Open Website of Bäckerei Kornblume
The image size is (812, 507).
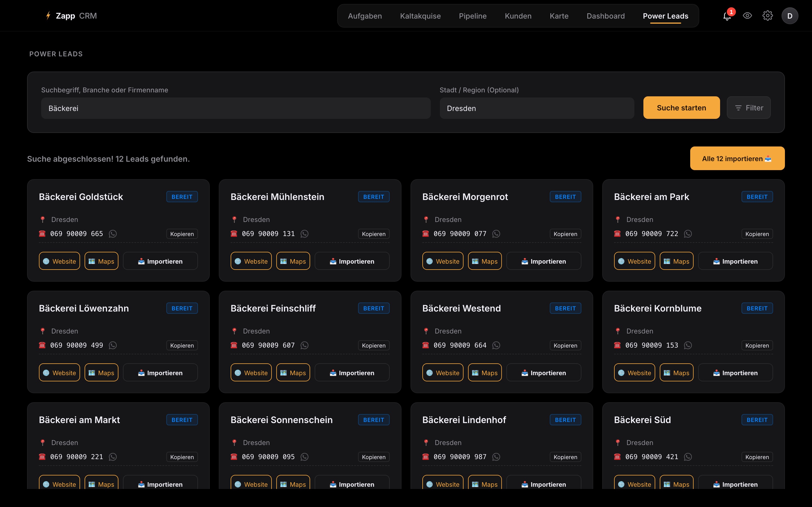pos(634,373)
